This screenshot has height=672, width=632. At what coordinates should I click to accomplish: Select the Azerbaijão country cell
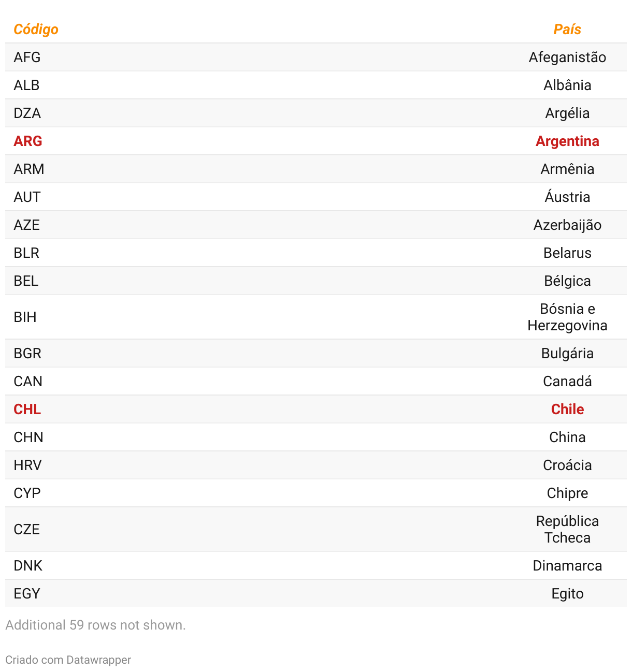[x=567, y=225]
